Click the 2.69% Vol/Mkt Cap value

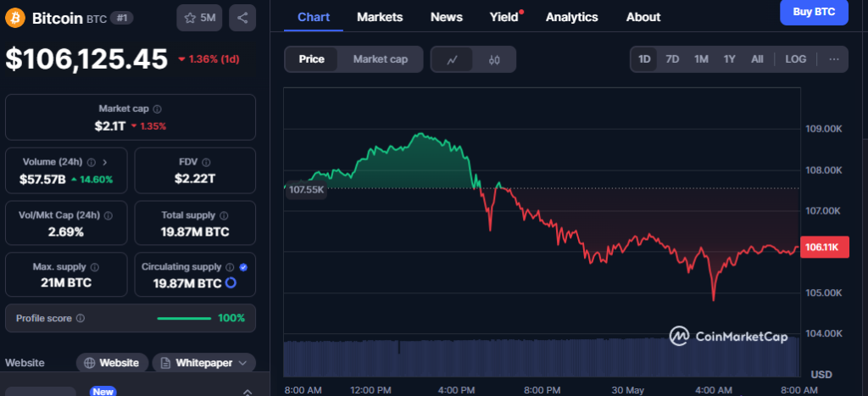coord(66,232)
